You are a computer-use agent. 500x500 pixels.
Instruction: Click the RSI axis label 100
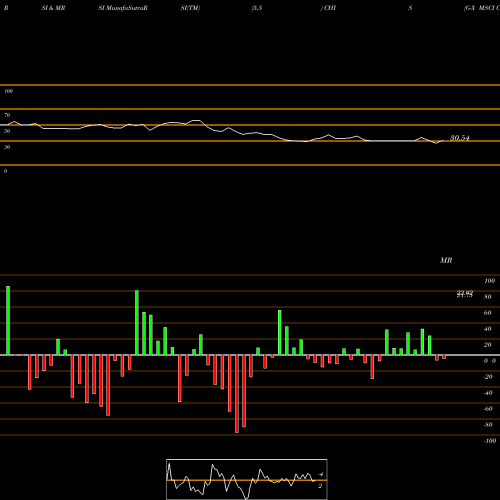[8, 91]
